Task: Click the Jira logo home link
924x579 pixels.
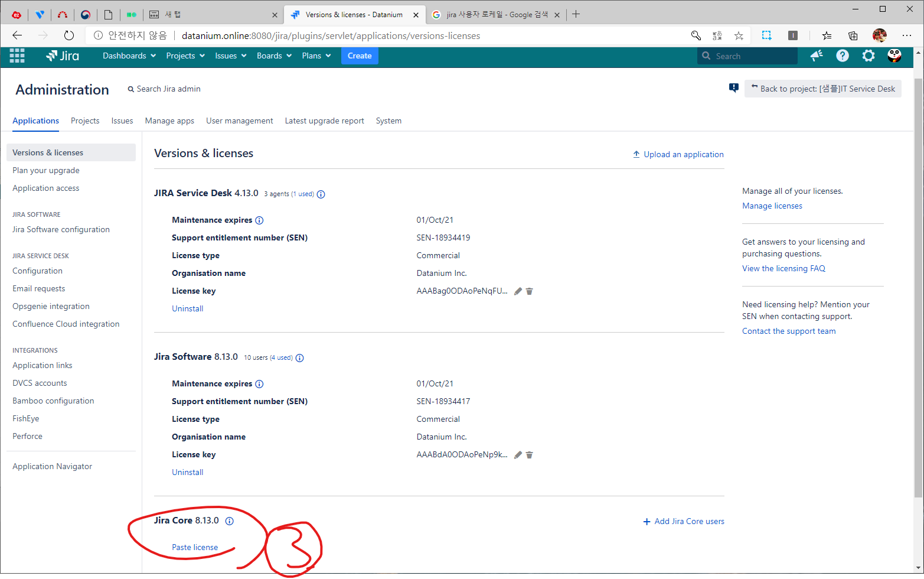Action: tap(63, 56)
